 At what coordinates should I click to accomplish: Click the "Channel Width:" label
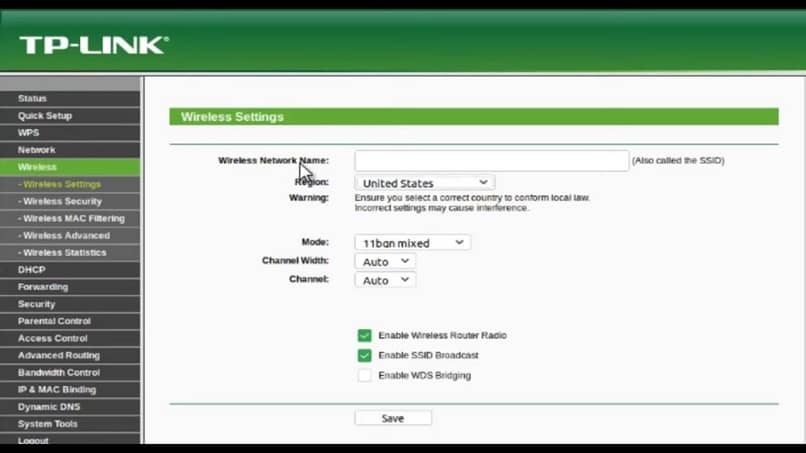tap(295, 261)
